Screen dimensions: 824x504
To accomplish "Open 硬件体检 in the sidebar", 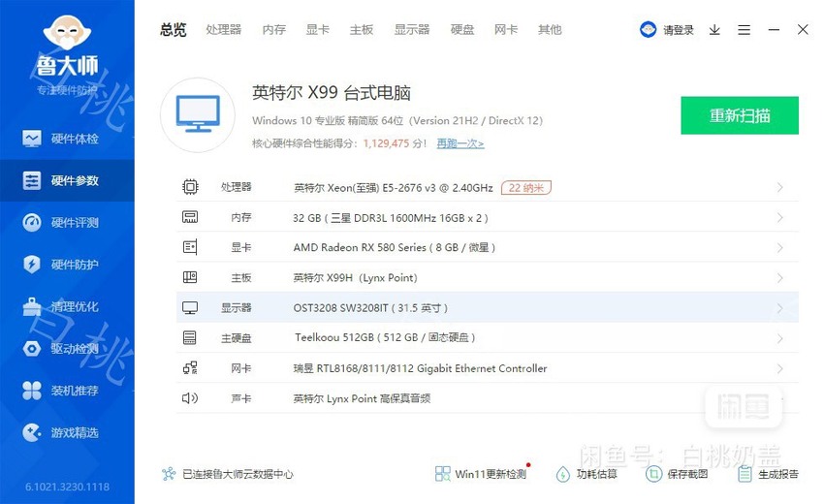I will pos(67,139).
